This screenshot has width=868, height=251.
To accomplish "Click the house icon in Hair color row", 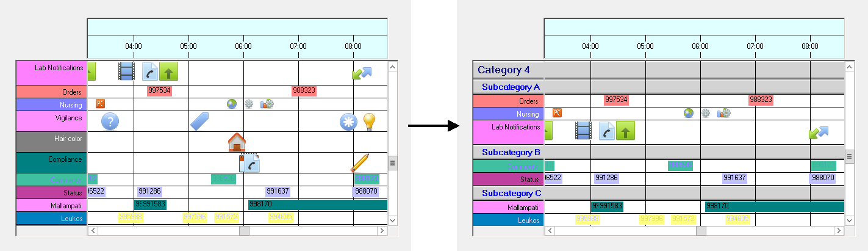I will coord(237,142).
